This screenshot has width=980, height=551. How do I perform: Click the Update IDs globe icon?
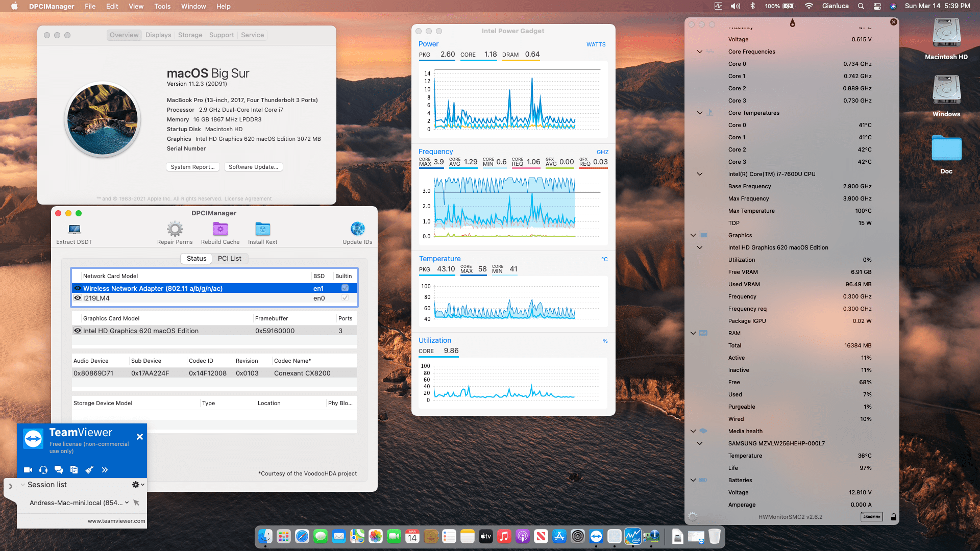357,229
